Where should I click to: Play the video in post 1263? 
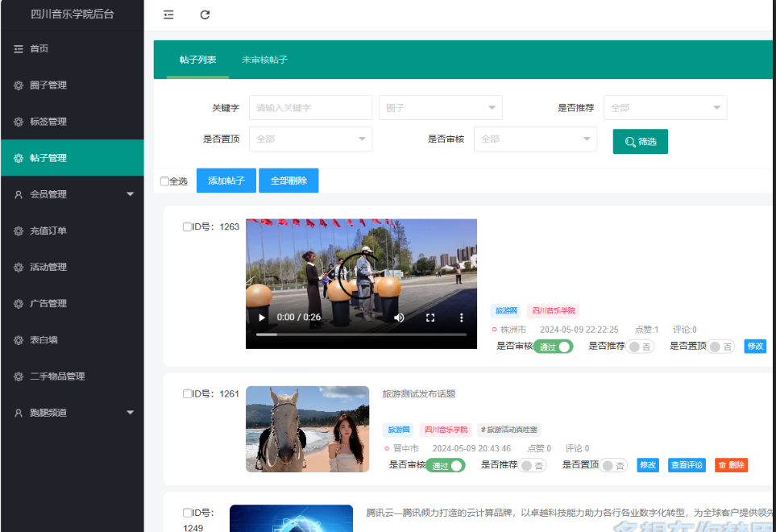coord(261,318)
